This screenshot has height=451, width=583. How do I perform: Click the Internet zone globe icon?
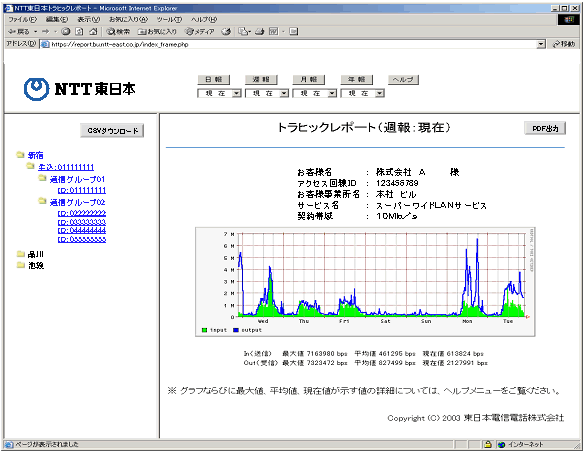(502, 444)
